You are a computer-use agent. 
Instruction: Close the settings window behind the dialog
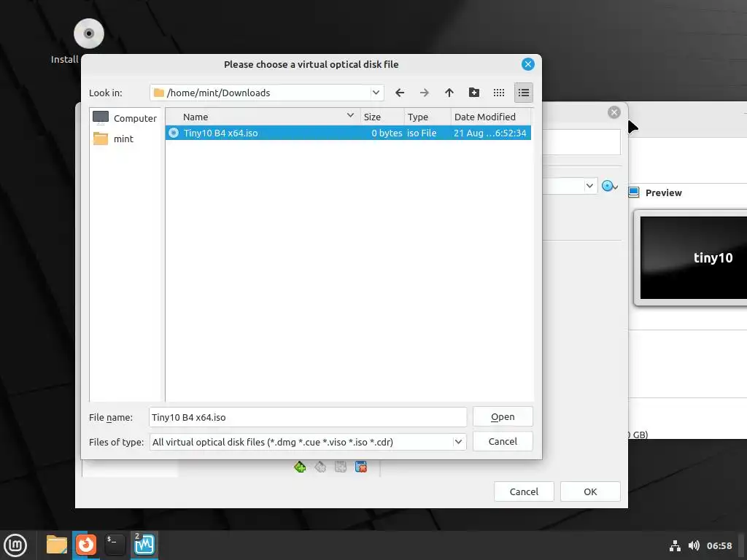point(614,112)
